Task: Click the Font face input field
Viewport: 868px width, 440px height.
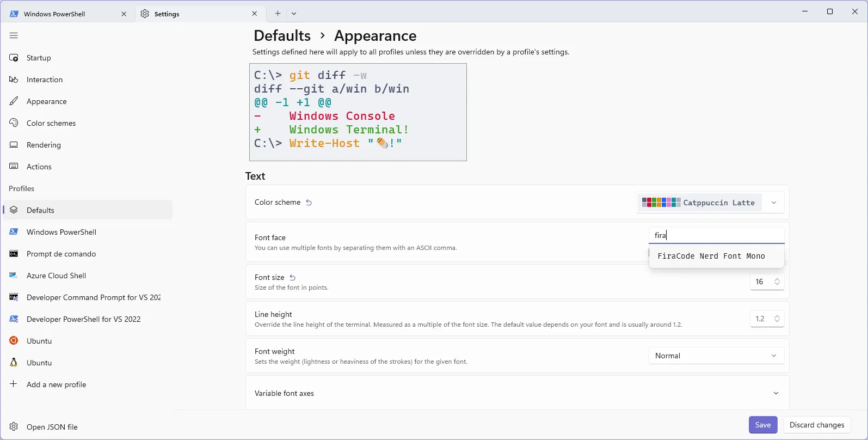Action: [716, 235]
